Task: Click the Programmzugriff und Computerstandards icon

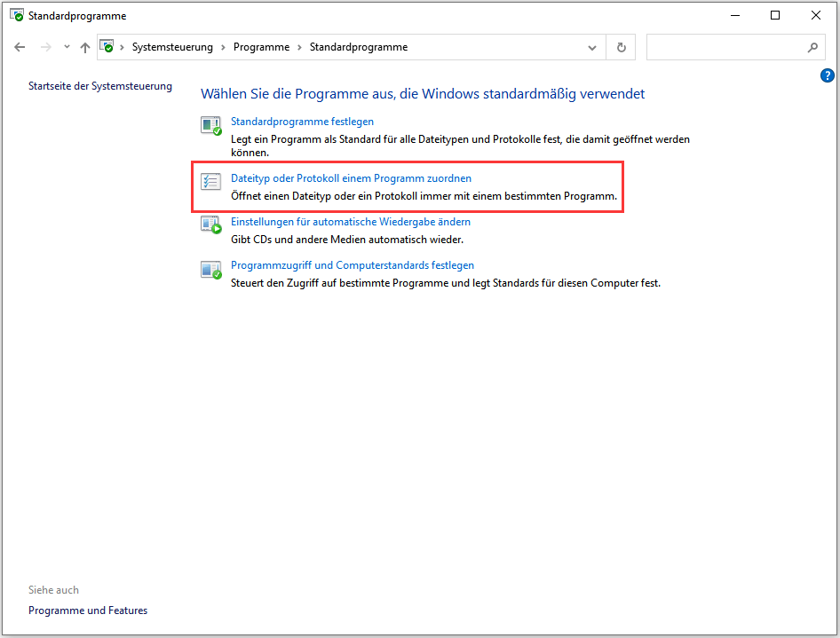Action: click(x=210, y=269)
